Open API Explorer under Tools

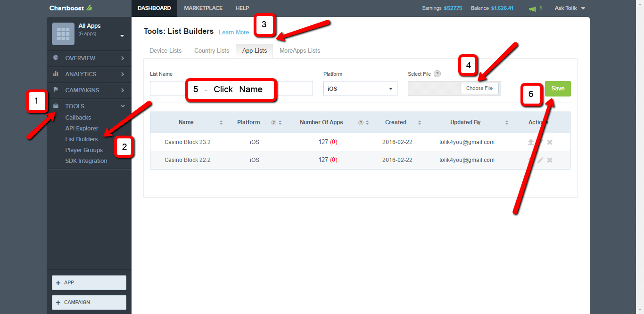point(82,129)
